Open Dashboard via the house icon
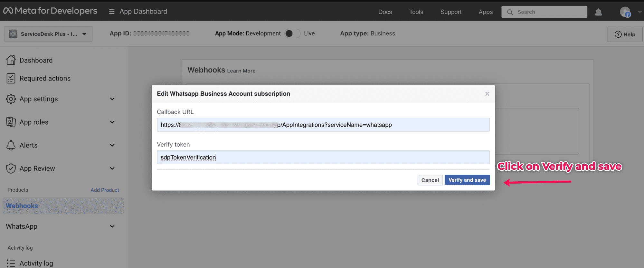 tap(11, 60)
